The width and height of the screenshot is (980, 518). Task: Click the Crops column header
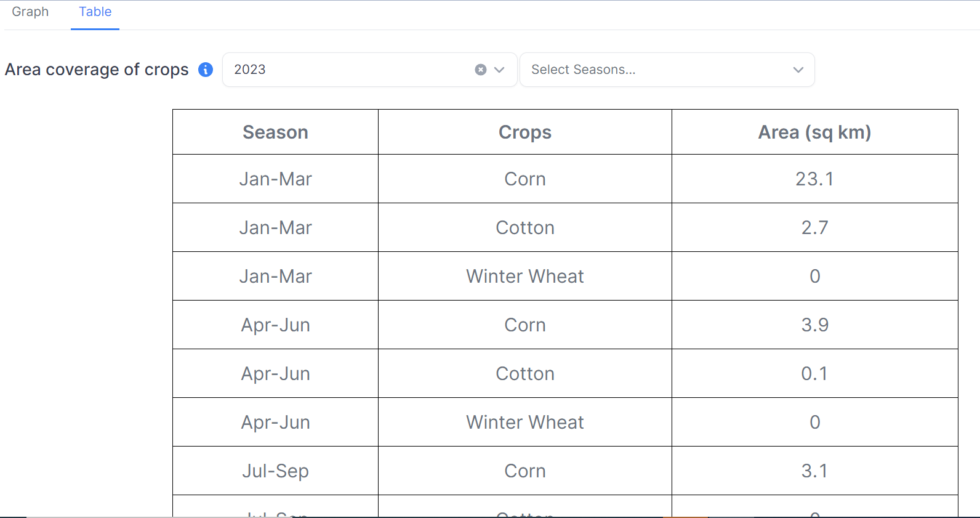pos(524,132)
